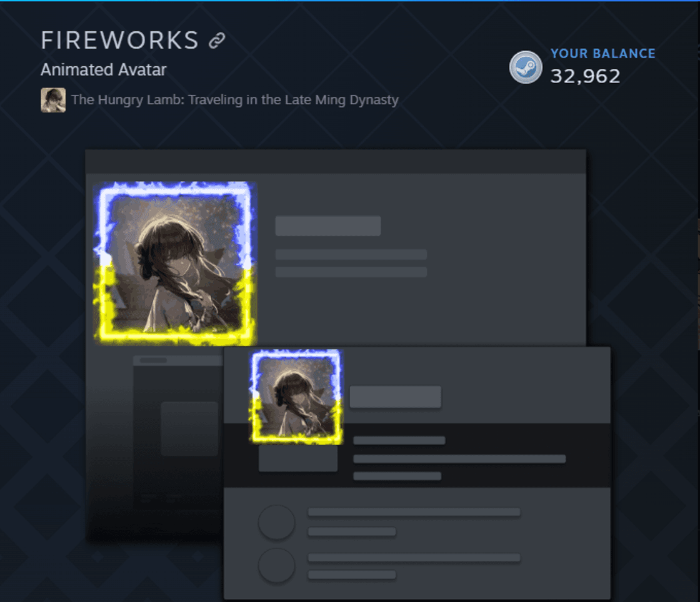Click second placeholder line under large preview name
The image size is (700, 602).
point(351,272)
